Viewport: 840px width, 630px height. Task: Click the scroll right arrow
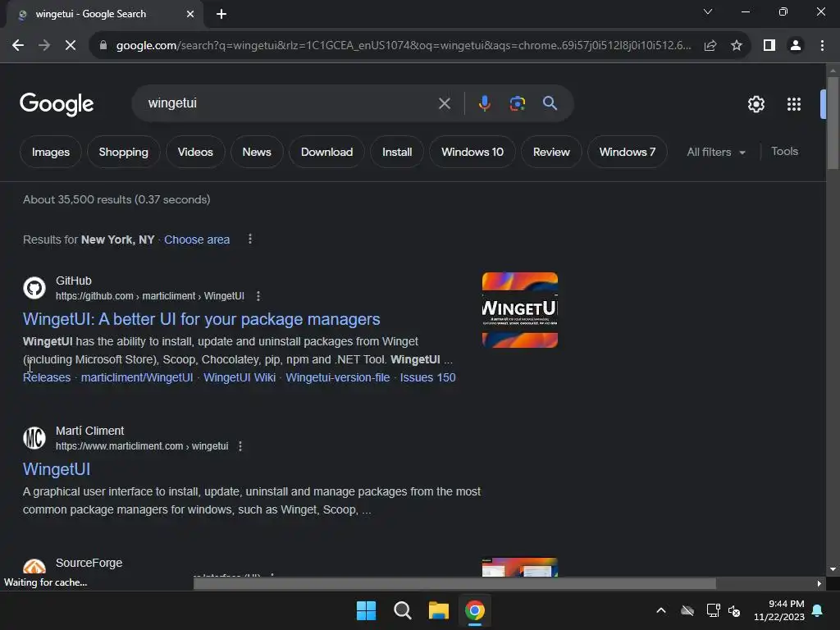819,583
